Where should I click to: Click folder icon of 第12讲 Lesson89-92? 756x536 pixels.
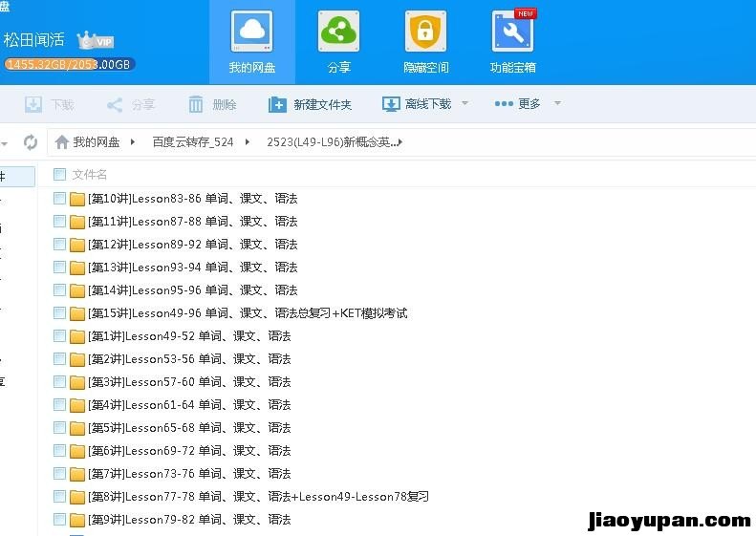pyautogui.click(x=77, y=245)
